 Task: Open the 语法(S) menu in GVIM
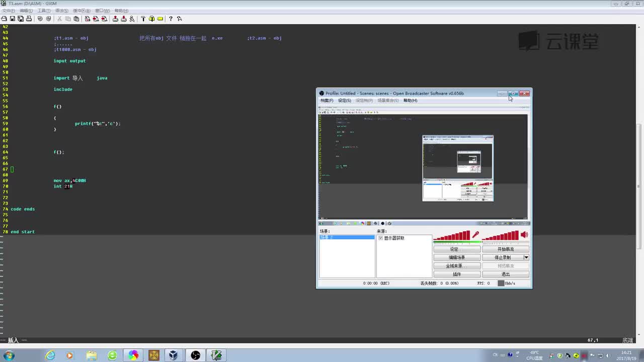(x=61, y=11)
